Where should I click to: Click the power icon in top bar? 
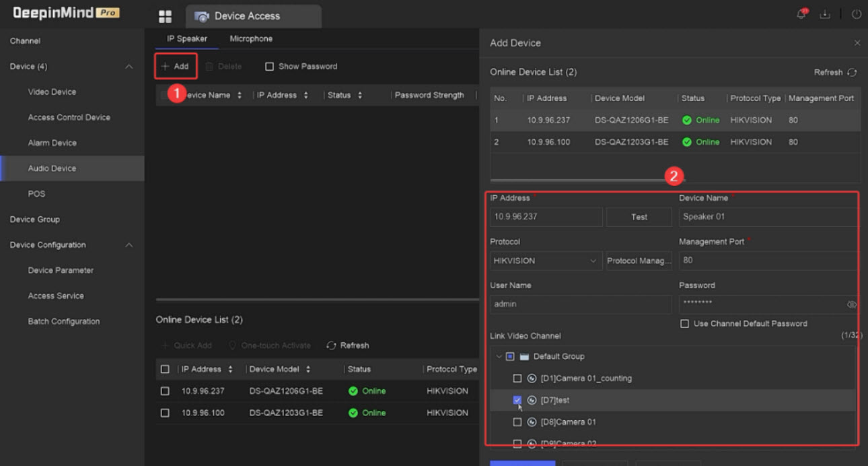[857, 15]
